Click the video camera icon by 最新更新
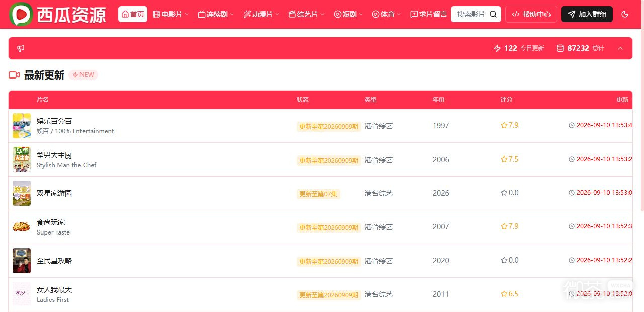 click(14, 75)
